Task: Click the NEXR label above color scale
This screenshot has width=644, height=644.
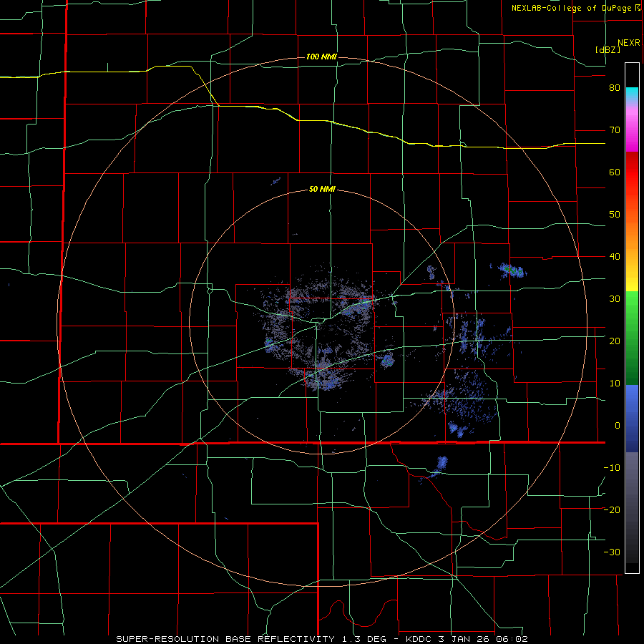Action: click(629, 43)
